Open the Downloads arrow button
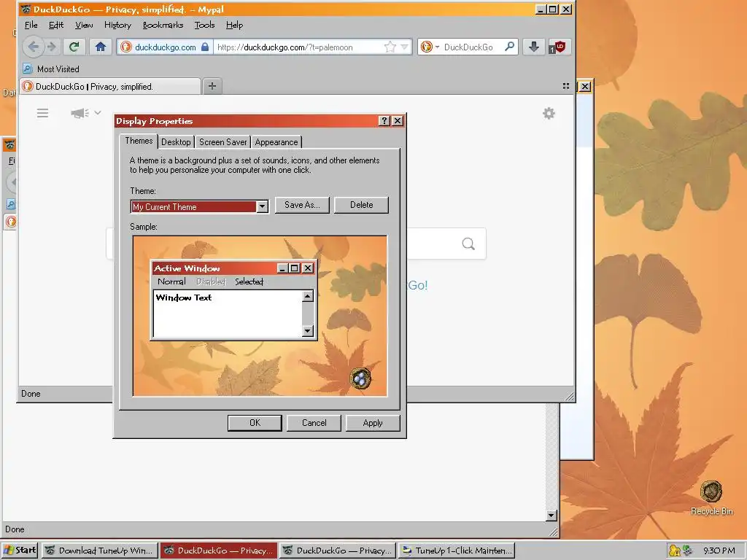The image size is (747, 560). tap(533, 47)
